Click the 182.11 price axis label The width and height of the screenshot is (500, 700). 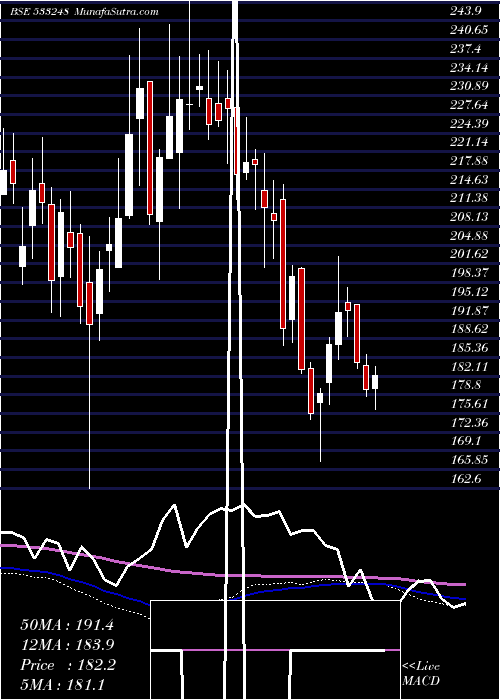coord(469,367)
